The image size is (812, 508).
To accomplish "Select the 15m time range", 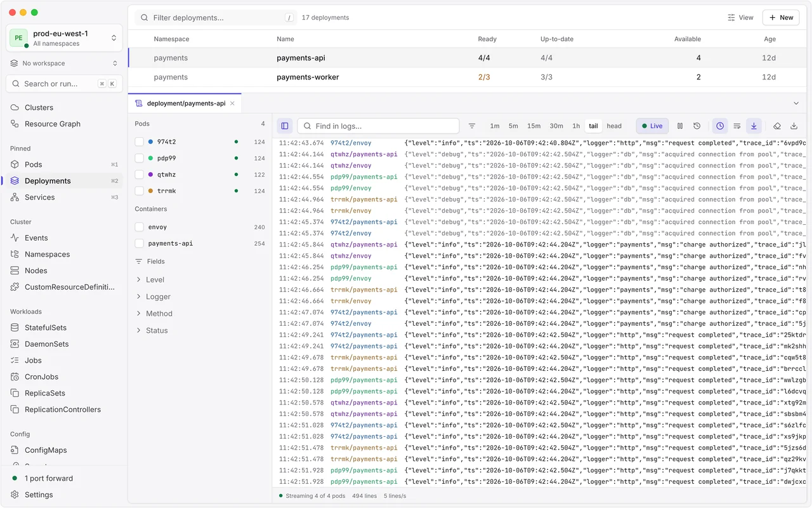I will 534,126.
